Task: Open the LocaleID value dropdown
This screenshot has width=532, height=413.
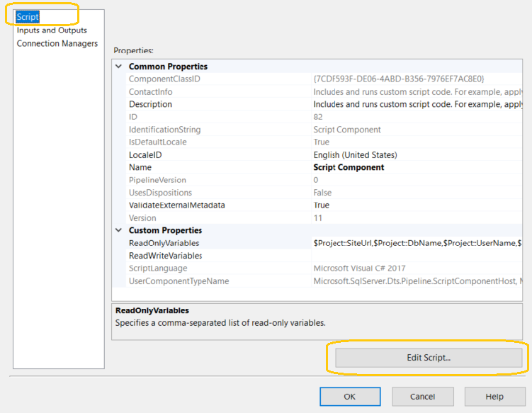Action: (x=417, y=155)
